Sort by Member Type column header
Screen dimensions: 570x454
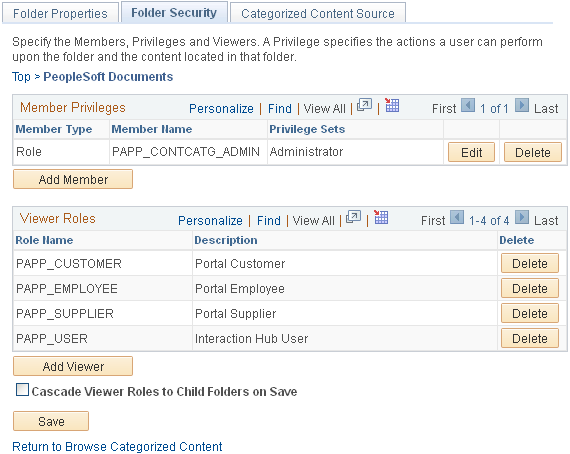[54, 129]
